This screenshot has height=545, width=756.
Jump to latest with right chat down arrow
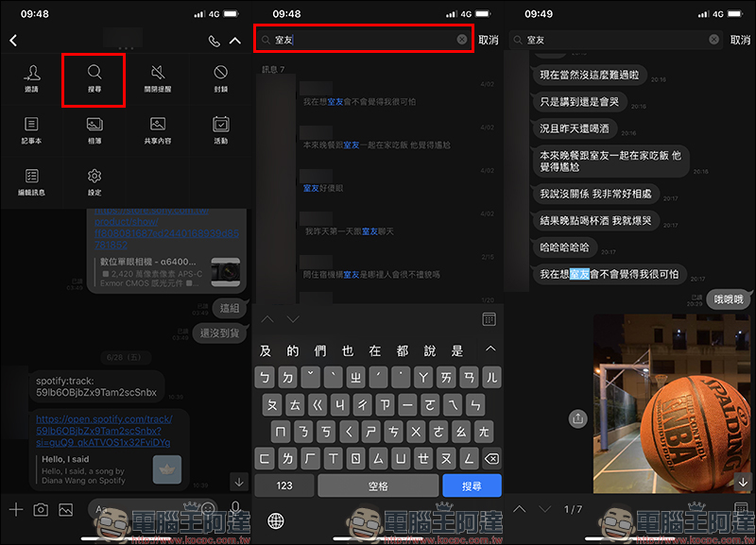coord(743,482)
